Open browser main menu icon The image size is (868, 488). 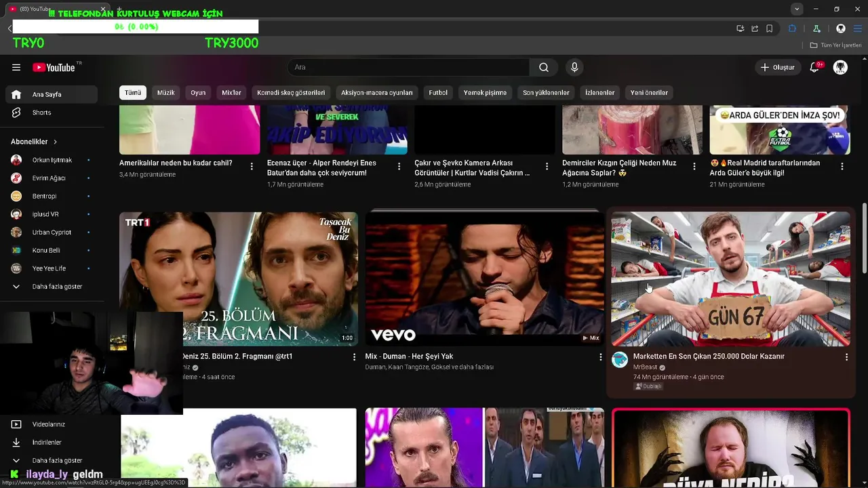[x=858, y=28]
